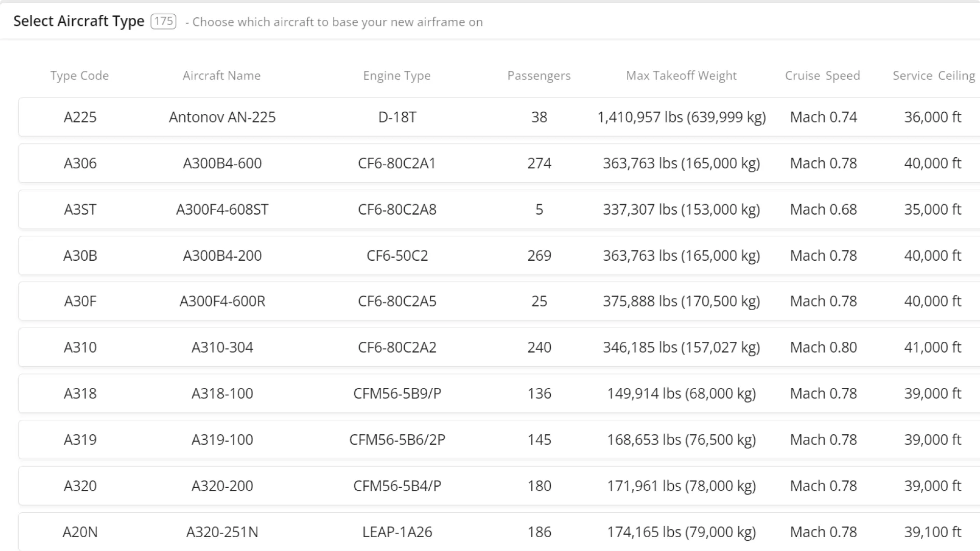The image size is (980, 551).
Task: Choose the A306 A300B4-600 row
Action: click(222, 163)
